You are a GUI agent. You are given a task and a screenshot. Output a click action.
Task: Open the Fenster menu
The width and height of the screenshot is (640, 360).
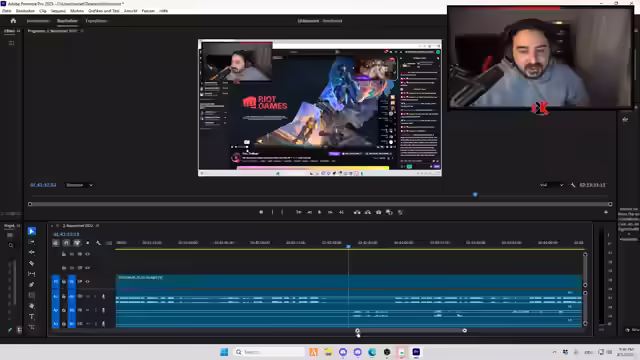(x=148, y=11)
